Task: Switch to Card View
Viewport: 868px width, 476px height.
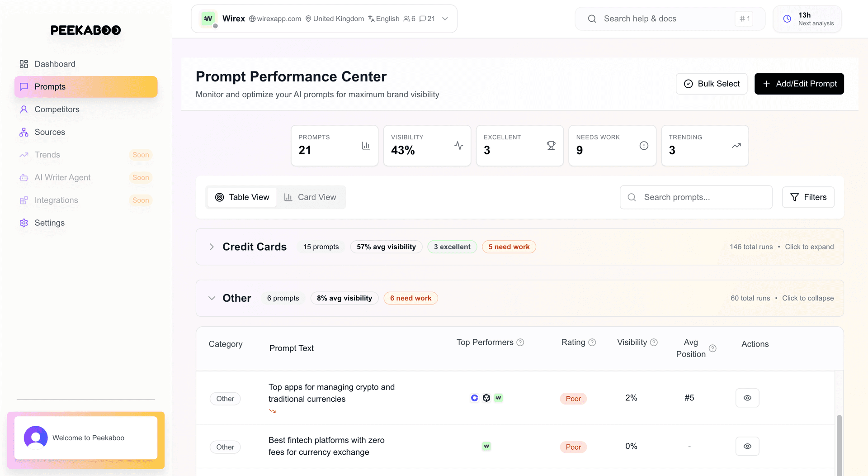Action: click(x=310, y=197)
